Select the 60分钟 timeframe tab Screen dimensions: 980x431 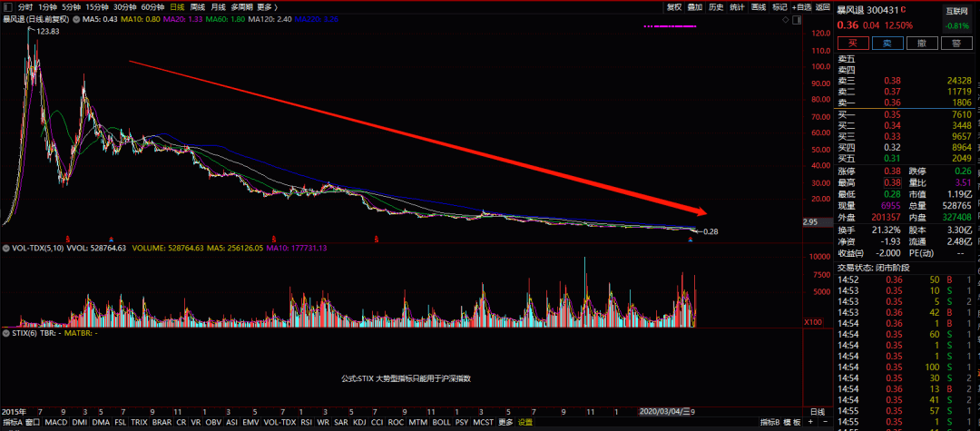click(152, 6)
